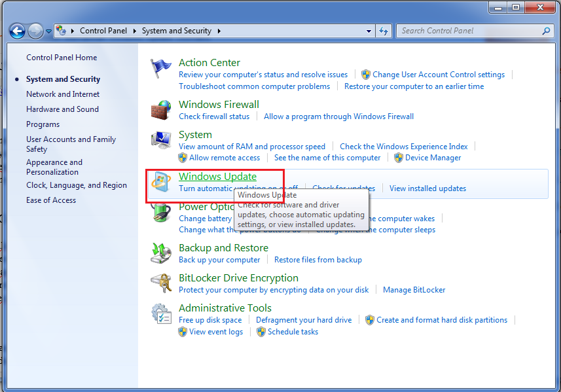Click the Forward arrow navigation button

point(35,31)
